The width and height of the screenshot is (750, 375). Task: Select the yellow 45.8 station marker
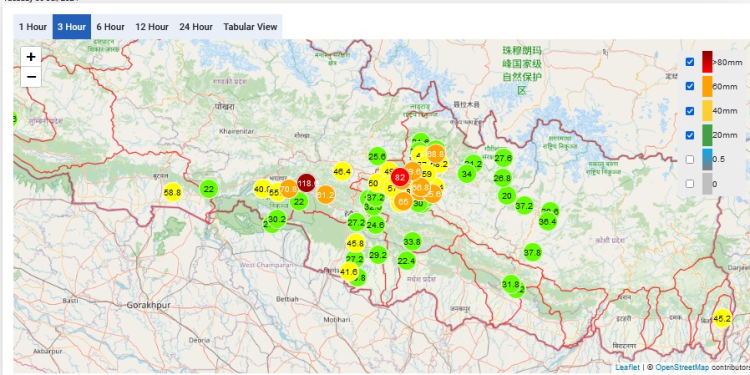click(x=355, y=243)
